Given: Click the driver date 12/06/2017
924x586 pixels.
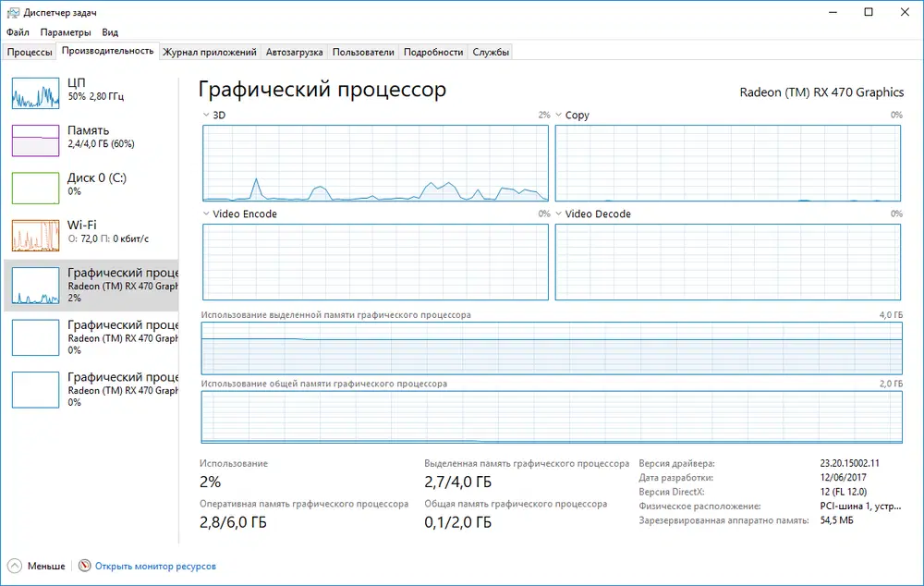Looking at the screenshot, I should coord(843,478).
